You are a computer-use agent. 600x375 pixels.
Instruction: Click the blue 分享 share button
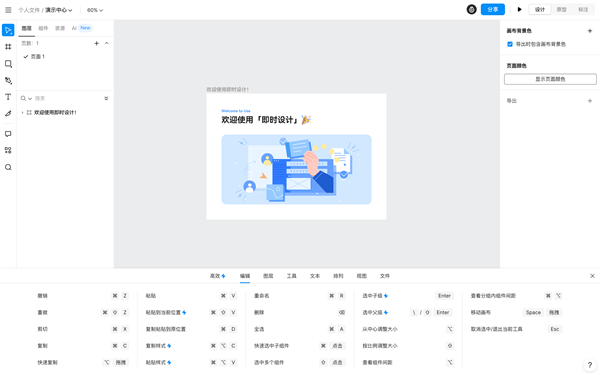click(493, 10)
